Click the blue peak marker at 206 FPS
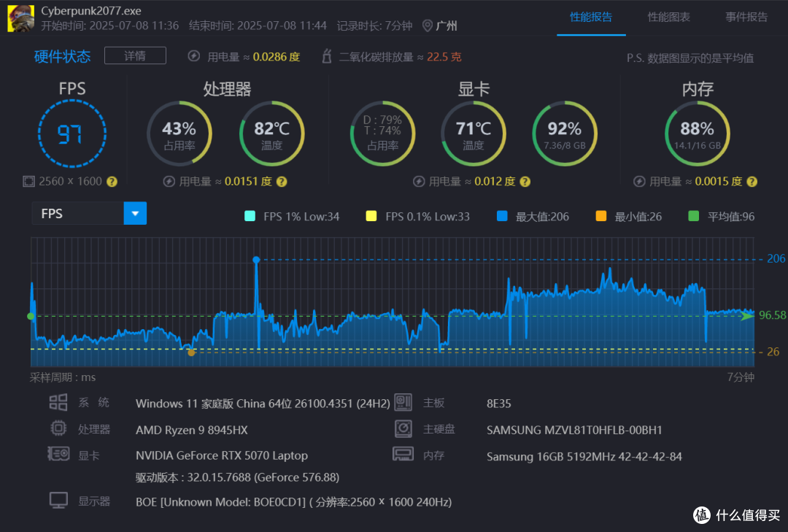 [256, 260]
